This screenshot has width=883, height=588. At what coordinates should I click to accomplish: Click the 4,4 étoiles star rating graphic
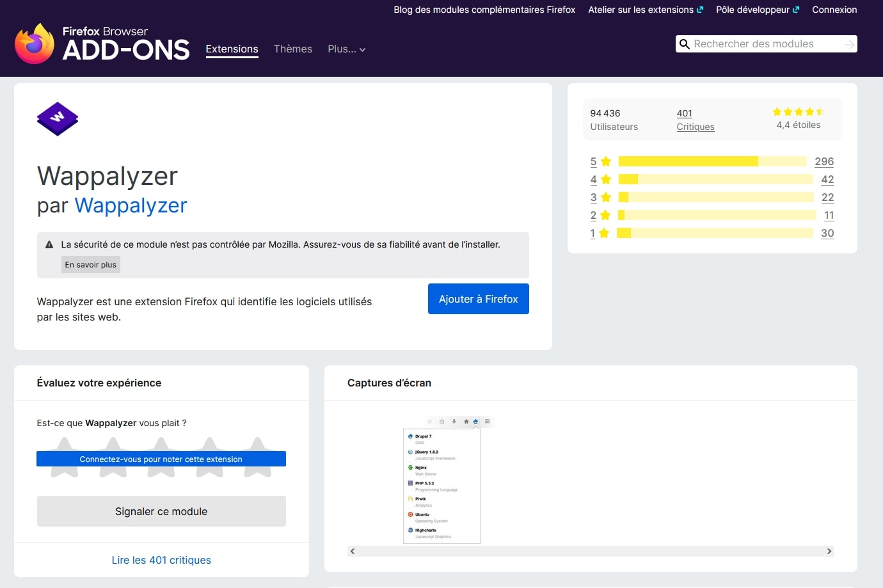pyautogui.click(x=798, y=112)
